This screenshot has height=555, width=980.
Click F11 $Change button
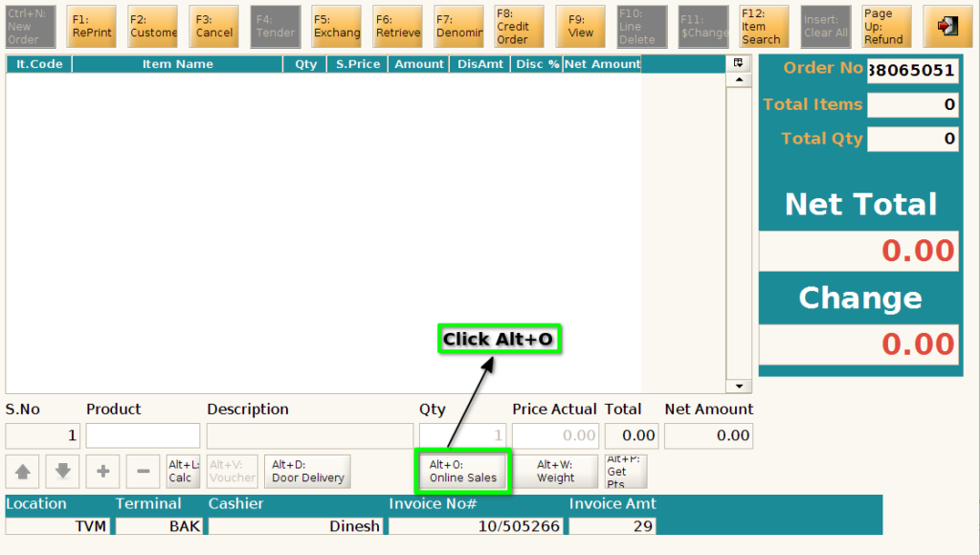(x=703, y=26)
